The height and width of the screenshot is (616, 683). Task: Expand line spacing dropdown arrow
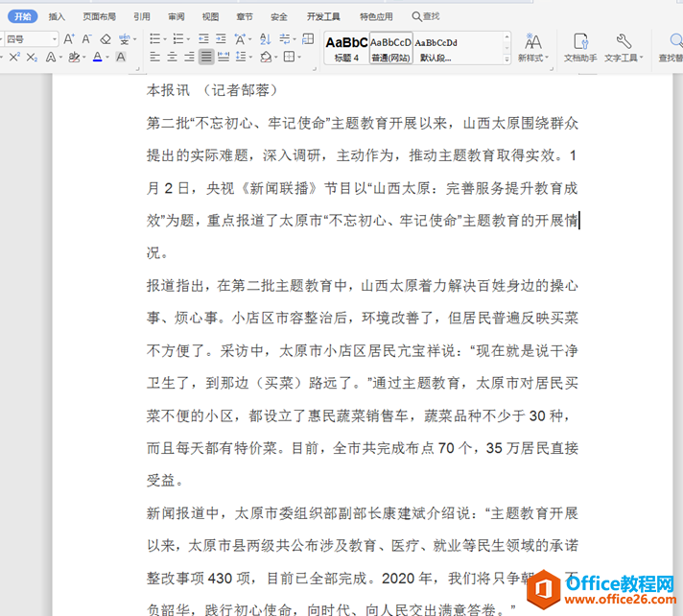point(250,57)
